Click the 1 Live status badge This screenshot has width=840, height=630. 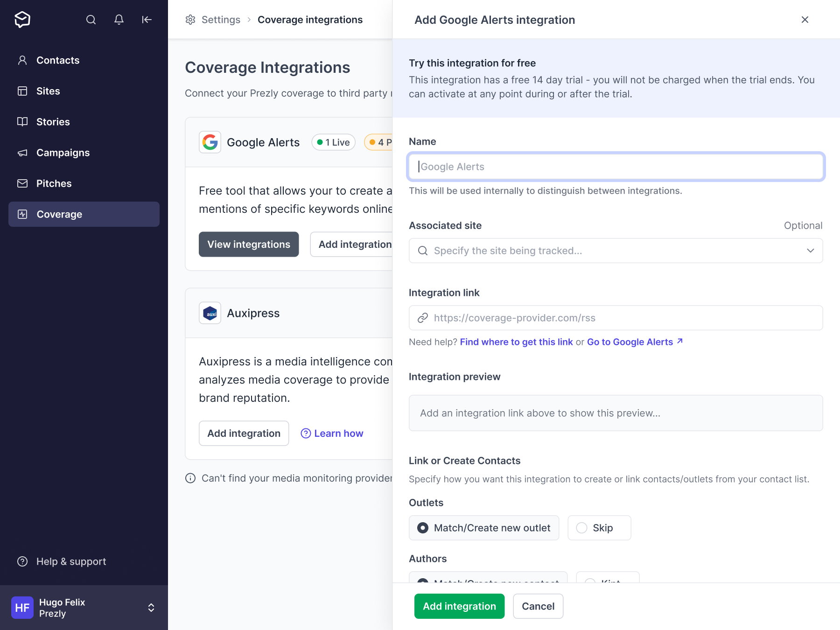[x=334, y=142]
